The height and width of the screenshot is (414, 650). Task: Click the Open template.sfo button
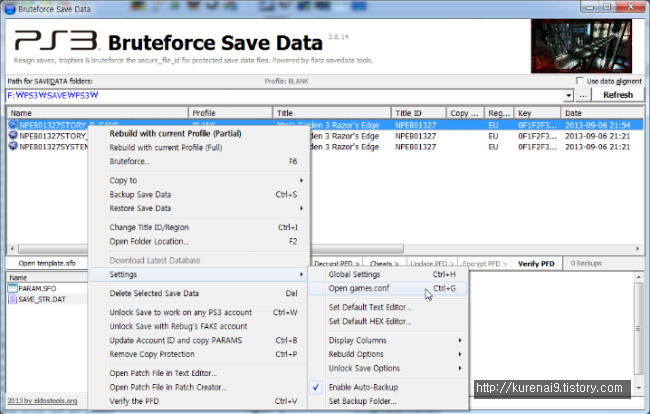coord(47,263)
